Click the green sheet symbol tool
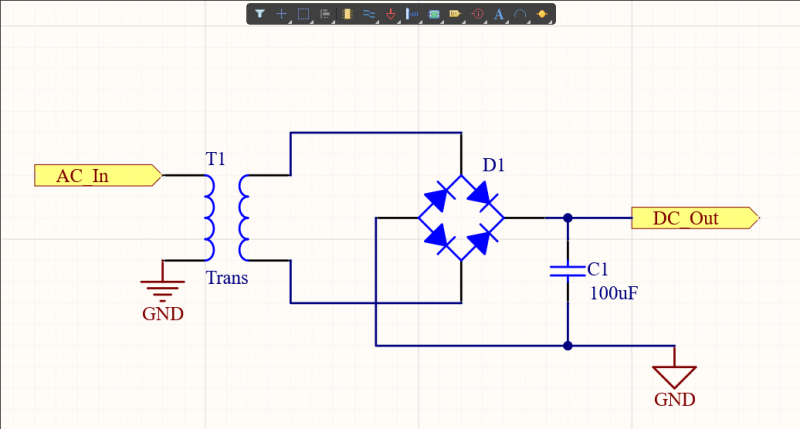 pyautogui.click(x=434, y=14)
